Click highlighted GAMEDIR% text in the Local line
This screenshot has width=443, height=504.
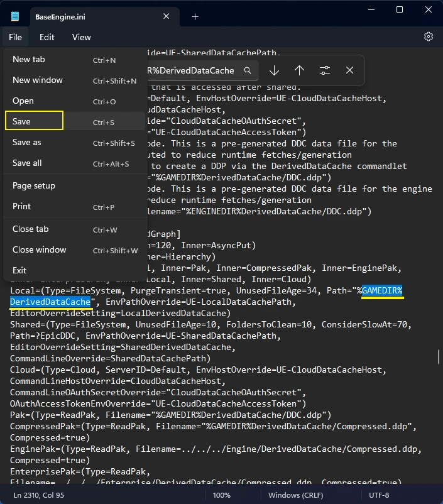point(382,291)
